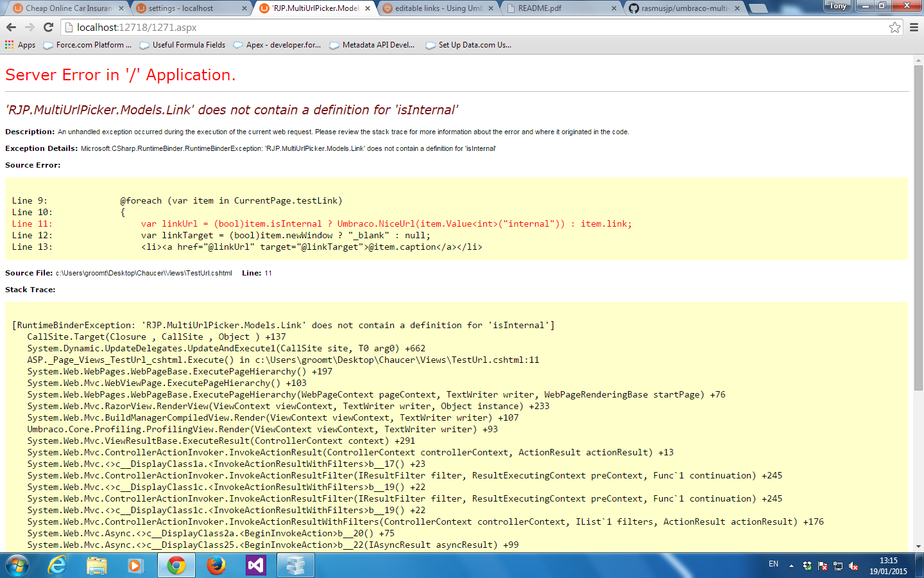Launch Firefox from the taskbar

point(216,566)
